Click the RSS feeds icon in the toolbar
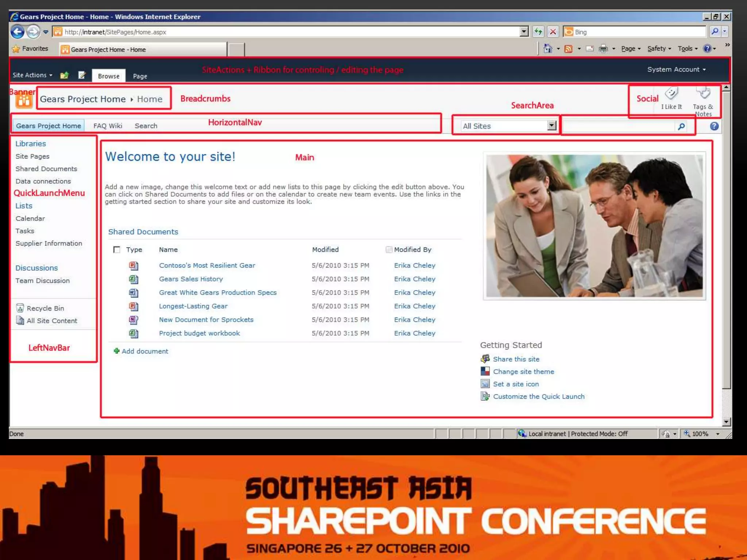This screenshot has width=747, height=560. click(x=568, y=49)
